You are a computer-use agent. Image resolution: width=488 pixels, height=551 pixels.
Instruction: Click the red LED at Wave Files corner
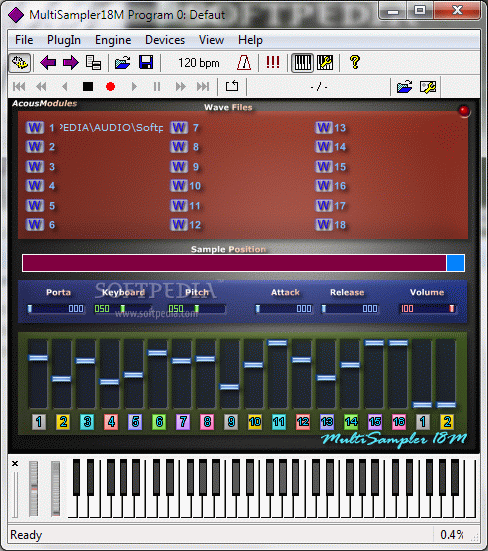464,111
